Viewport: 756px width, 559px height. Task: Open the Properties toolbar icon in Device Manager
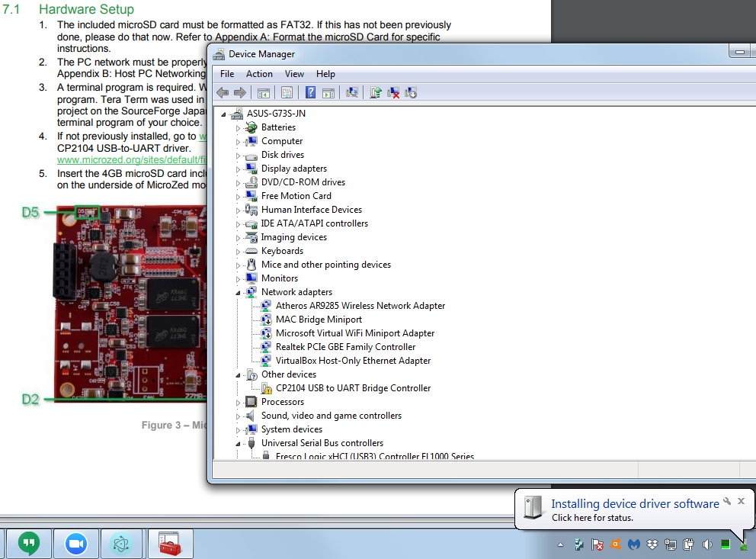tap(287, 92)
